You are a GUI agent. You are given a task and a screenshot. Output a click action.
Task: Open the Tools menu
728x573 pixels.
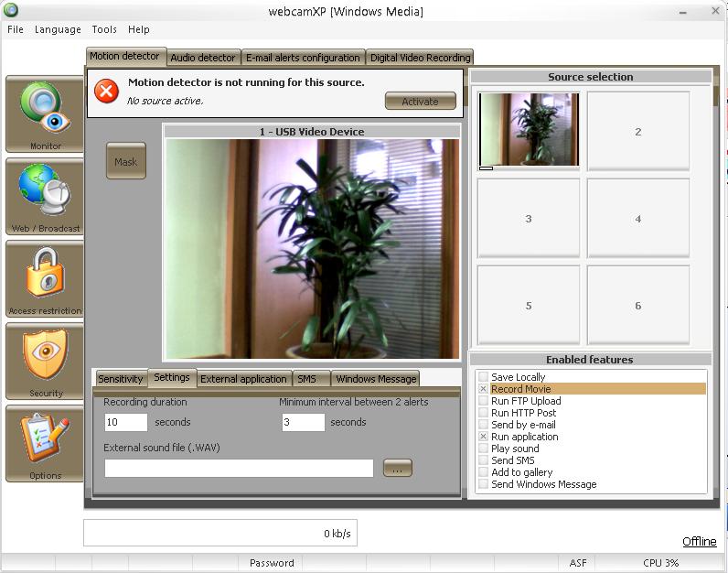point(104,29)
